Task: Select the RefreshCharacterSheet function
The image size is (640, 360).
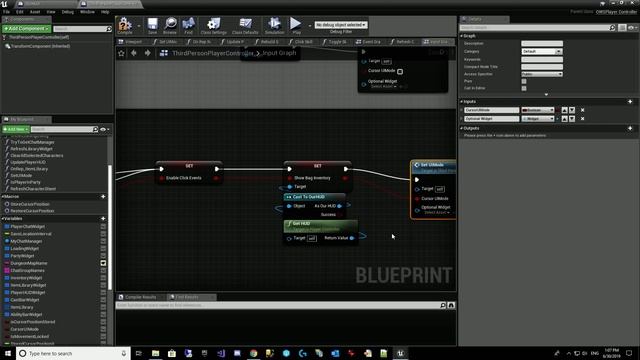Action: click(33, 189)
